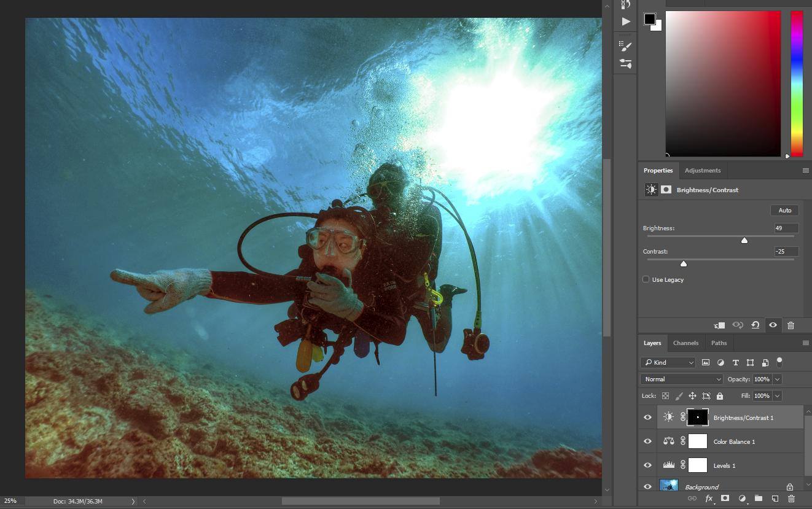Create new fill or adjustment layer icon
Image resolution: width=812 pixels, height=509 pixels.
pyautogui.click(x=742, y=499)
